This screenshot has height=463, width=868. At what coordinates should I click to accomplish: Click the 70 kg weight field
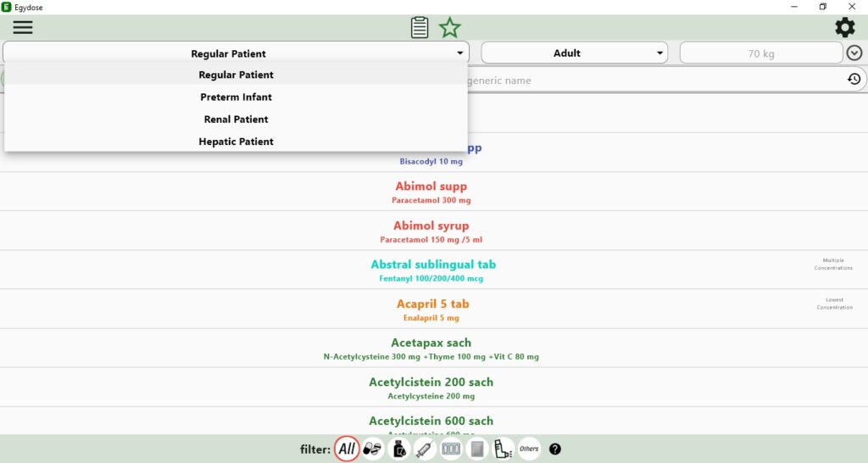pos(760,53)
